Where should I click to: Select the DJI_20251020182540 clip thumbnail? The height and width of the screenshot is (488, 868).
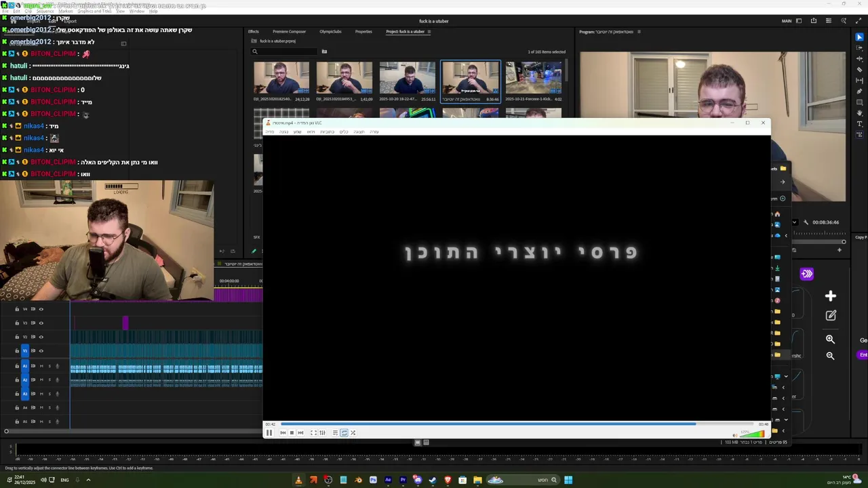pyautogui.click(x=281, y=78)
